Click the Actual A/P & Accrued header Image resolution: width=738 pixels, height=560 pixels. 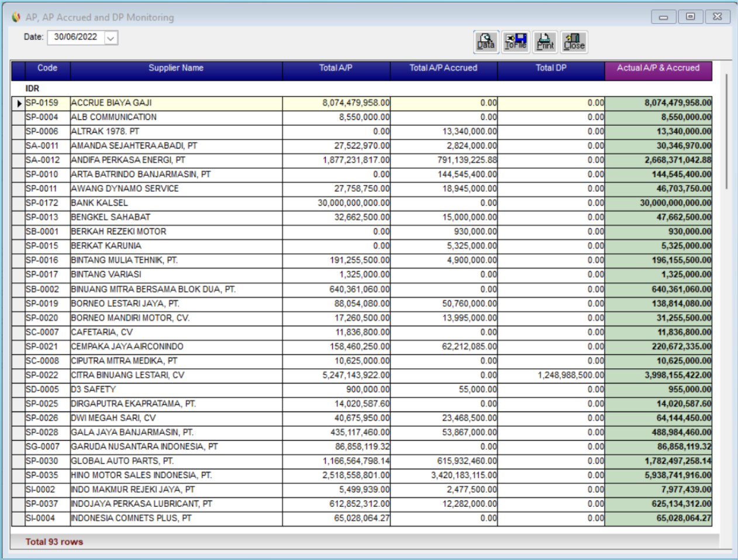658,70
